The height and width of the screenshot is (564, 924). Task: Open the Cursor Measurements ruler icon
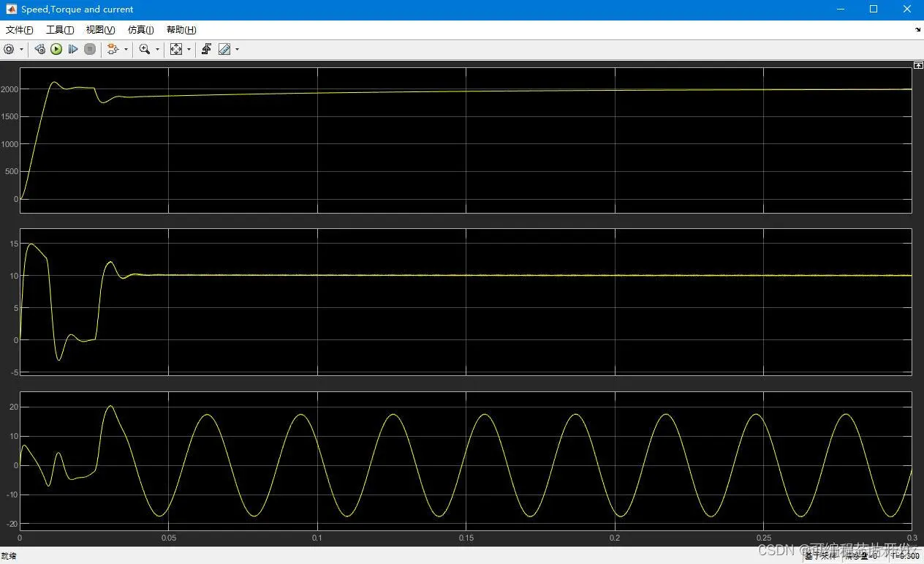pyautogui.click(x=224, y=49)
